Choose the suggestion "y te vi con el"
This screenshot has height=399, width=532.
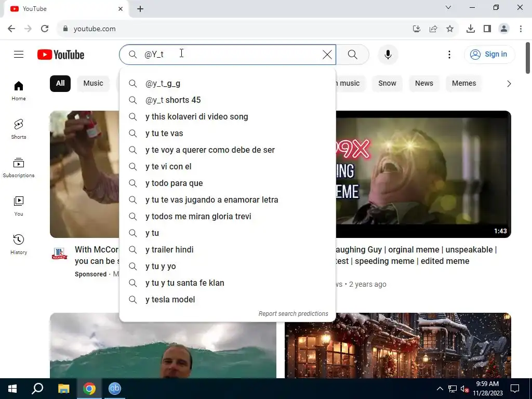228,167
